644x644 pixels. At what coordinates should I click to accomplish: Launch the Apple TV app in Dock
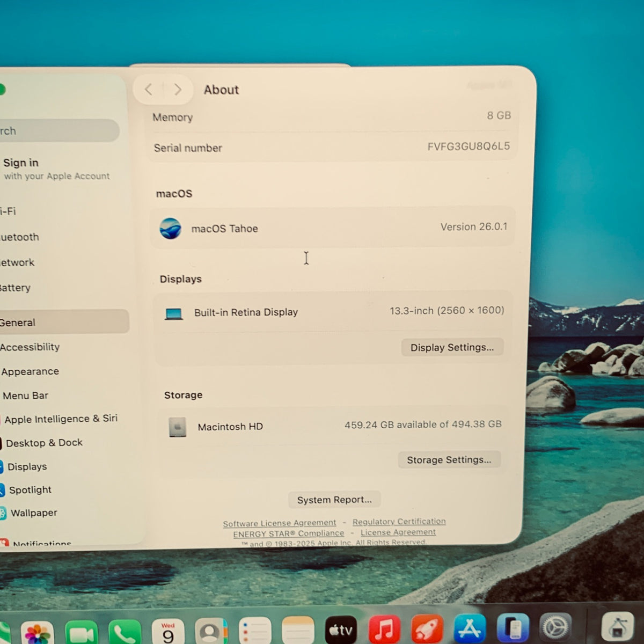point(341,630)
